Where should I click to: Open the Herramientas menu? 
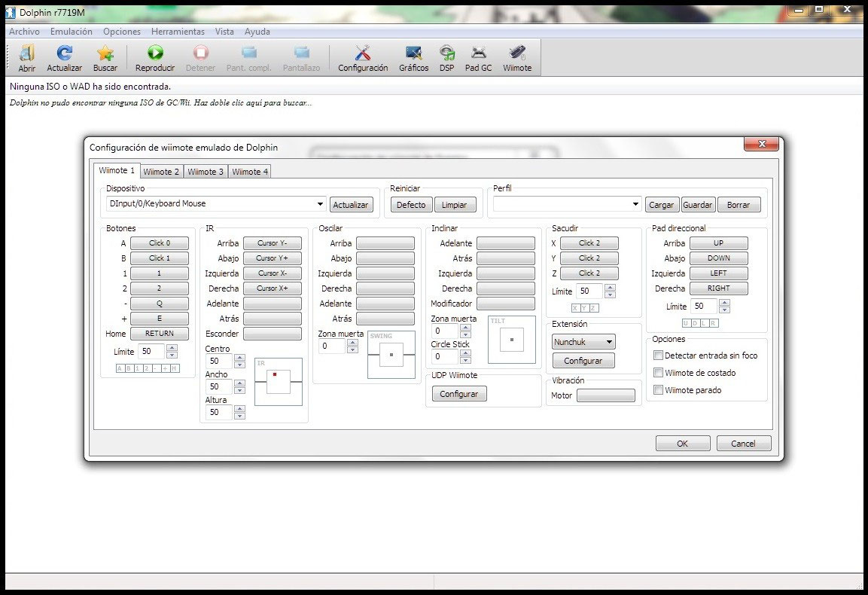coord(178,32)
